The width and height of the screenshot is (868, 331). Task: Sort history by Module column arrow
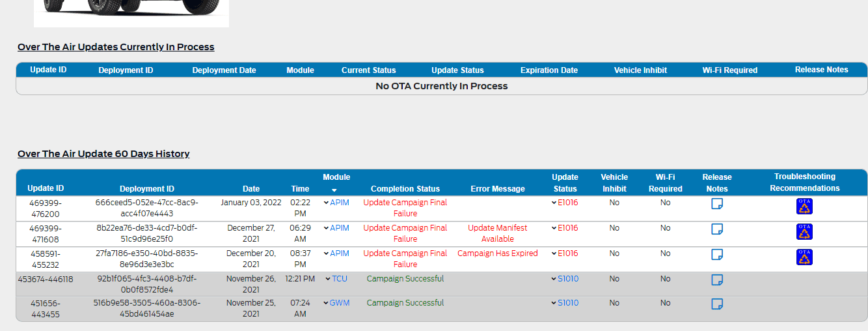coord(334,190)
